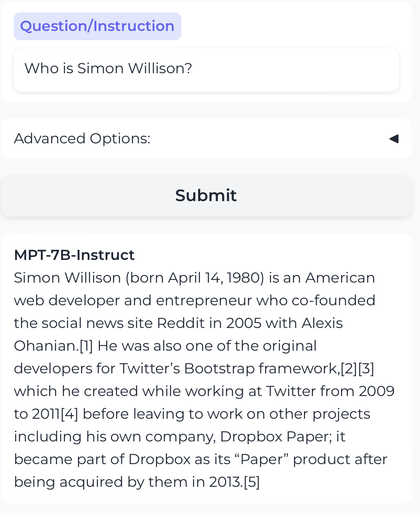Click "Simon Willison" at the response start

point(67,278)
